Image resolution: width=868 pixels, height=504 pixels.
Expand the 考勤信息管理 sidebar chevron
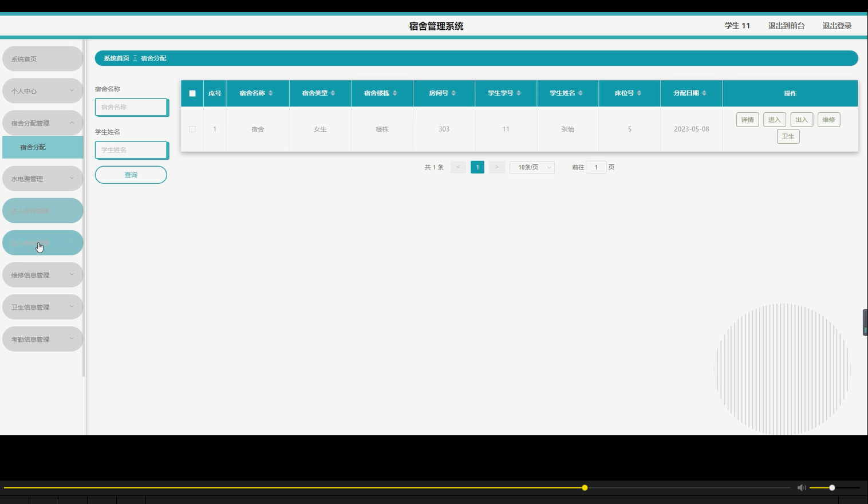[x=72, y=338]
